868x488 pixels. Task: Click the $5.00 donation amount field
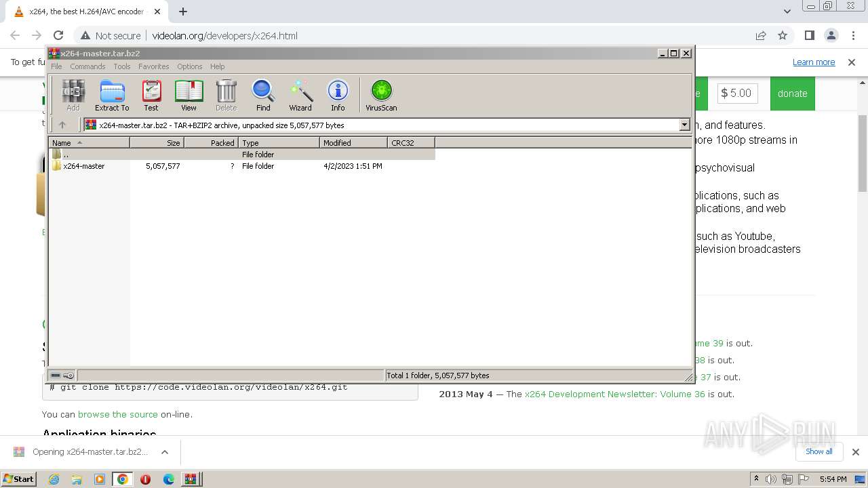pos(737,94)
